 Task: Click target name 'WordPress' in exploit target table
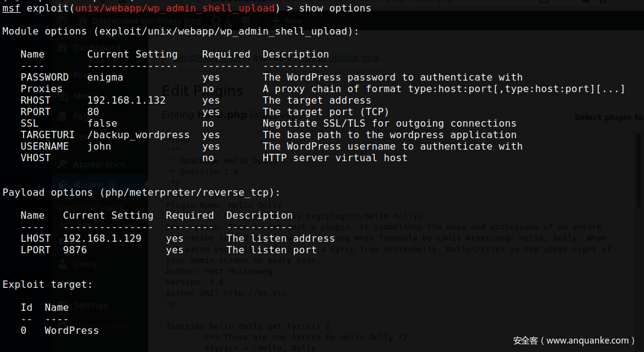point(72,331)
